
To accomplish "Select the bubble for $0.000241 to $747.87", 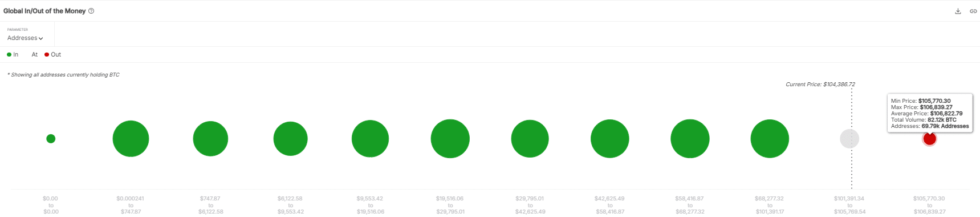I will click(131, 139).
